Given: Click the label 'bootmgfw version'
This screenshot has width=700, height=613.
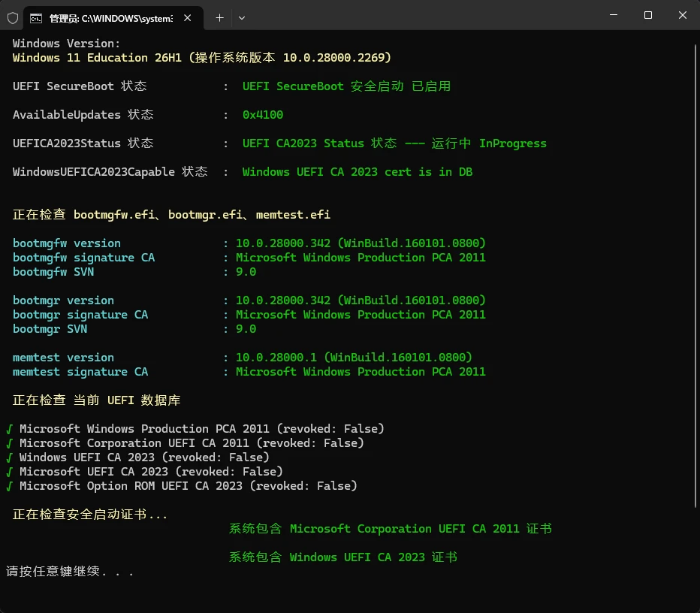Looking at the screenshot, I should tap(67, 243).
